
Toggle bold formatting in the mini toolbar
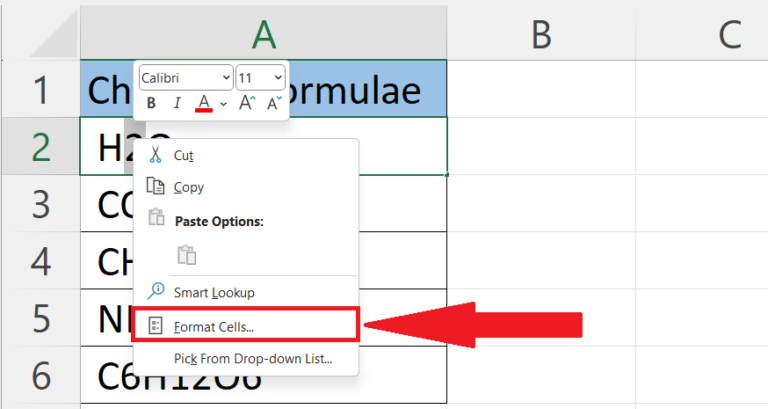pyautogui.click(x=152, y=103)
